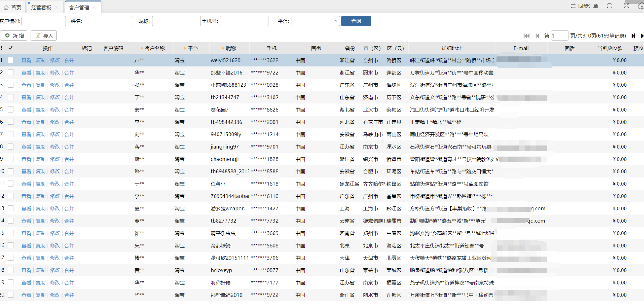
Task: Check the checkbox for row tb21344747
Action: click(x=11, y=97)
